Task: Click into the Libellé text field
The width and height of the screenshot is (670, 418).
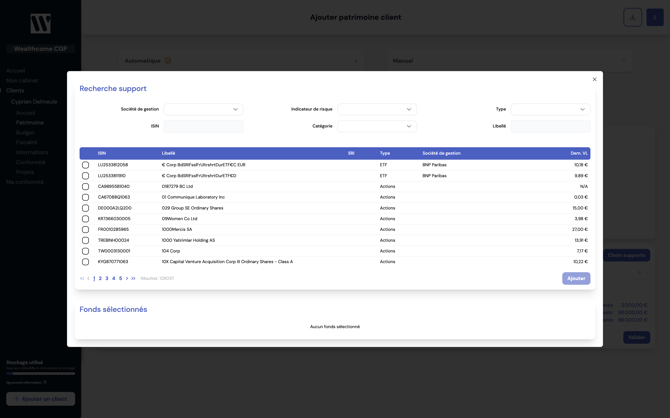Action: click(550, 126)
